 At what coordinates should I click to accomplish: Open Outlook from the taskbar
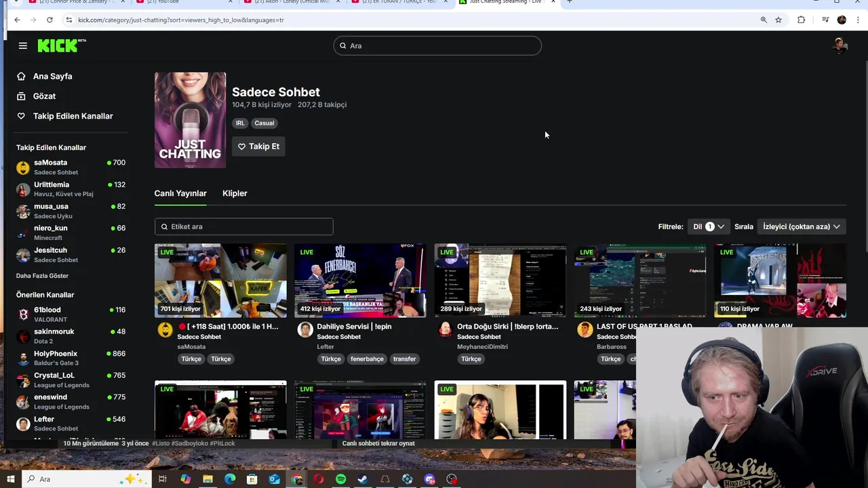(x=274, y=479)
